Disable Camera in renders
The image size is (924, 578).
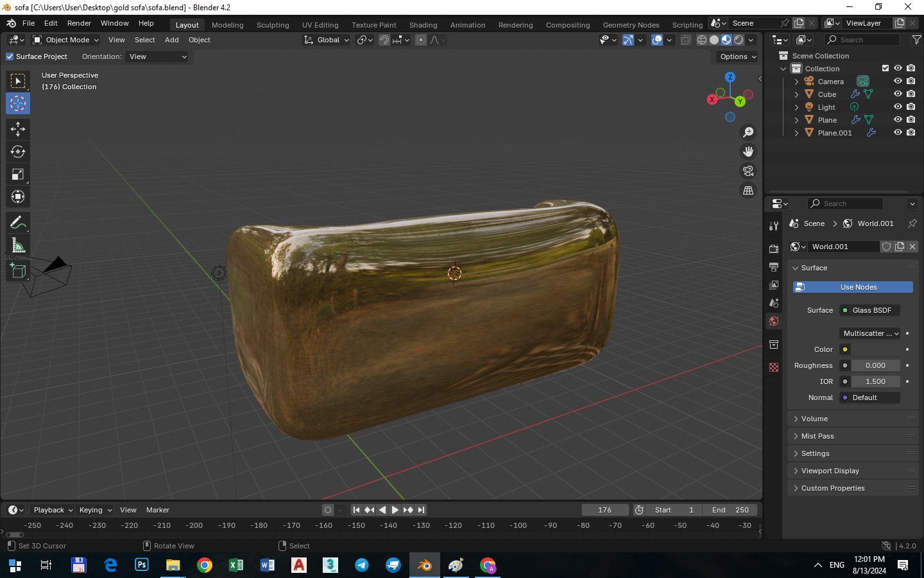(911, 81)
